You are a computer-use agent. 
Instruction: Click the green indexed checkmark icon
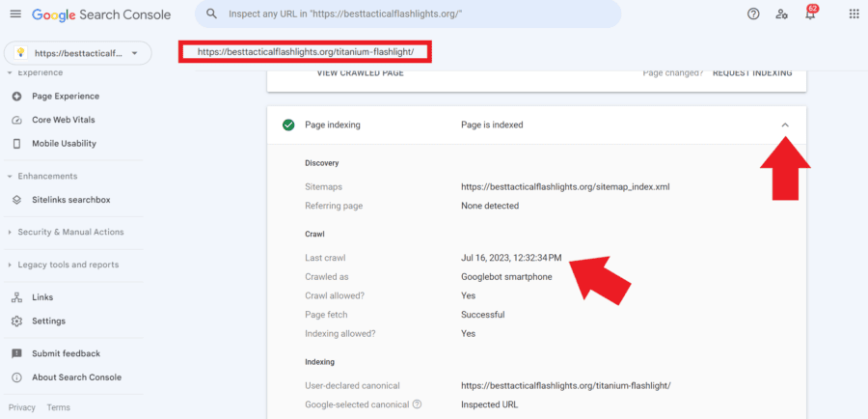coord(288,126)
